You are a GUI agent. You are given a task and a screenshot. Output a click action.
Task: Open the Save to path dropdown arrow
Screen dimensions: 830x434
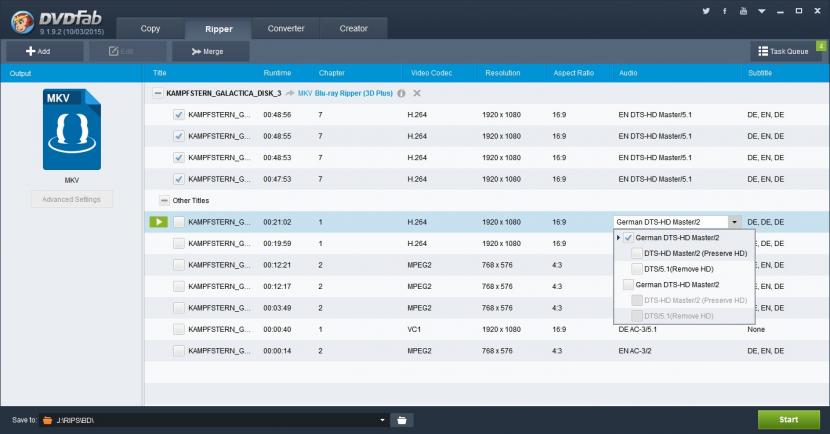382,420
